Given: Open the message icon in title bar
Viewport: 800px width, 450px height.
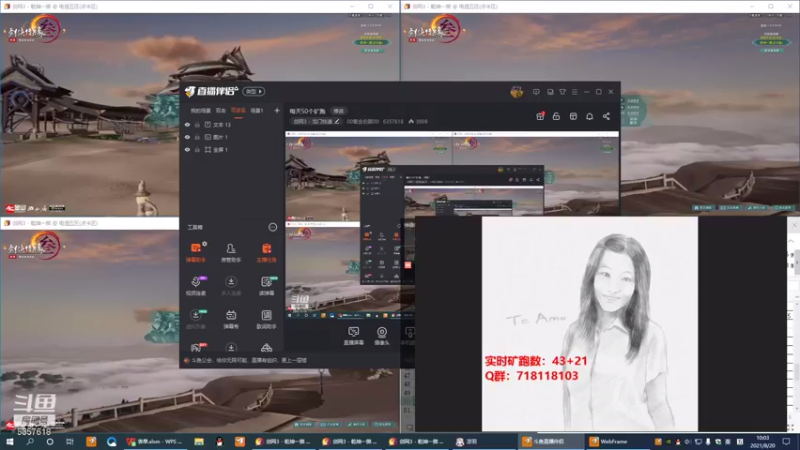Looking at the screenshot, I should tap(536, 92).
